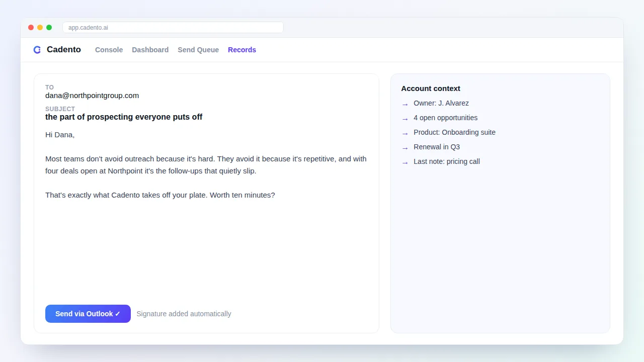Click the app.cadento.ai address bar
This screenshot has width=644, height=362.
(x=173, y=28)
